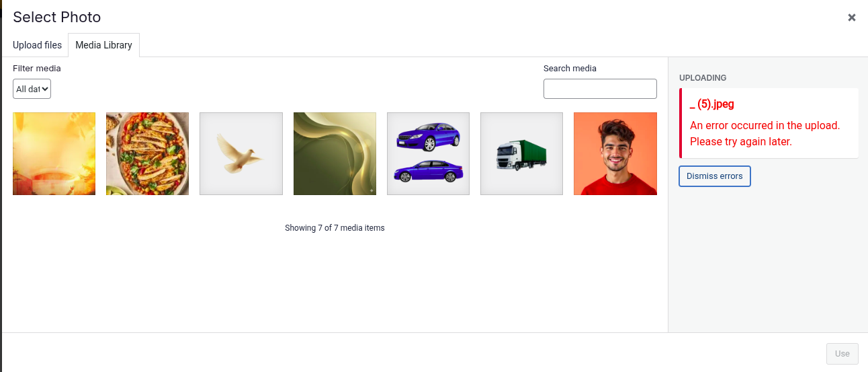Select the orange sunset glow thumbnail
This screenshot has width=868, height=372.
click(x=54, y=153)
